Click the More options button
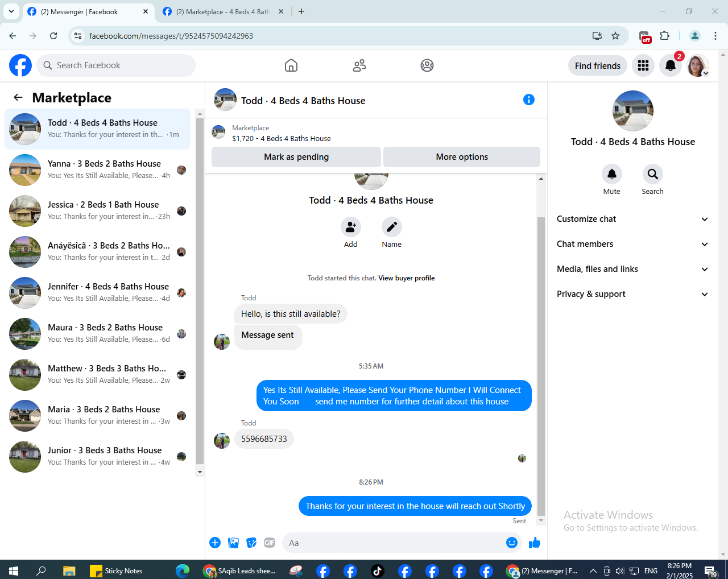This screenshot has height=579, width=728. [462, 157]
